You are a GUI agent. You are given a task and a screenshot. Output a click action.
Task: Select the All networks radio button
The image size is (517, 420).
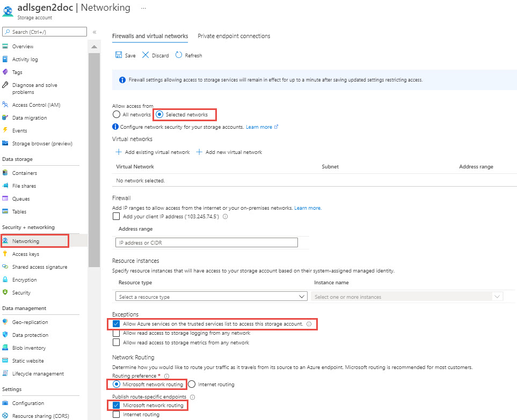click(116, 115)
